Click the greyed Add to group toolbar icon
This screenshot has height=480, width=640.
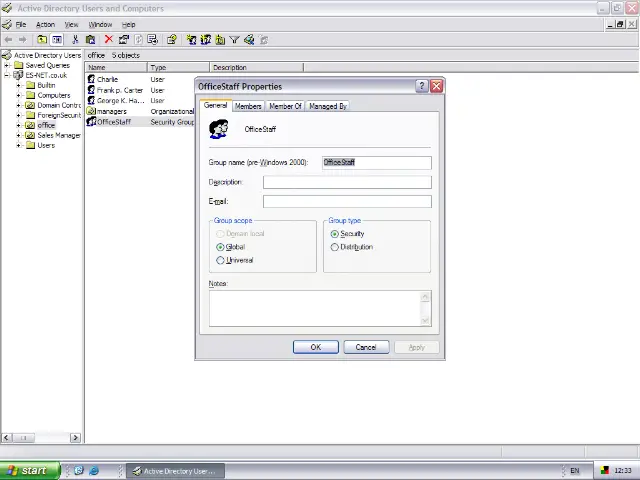coord(264,40)
